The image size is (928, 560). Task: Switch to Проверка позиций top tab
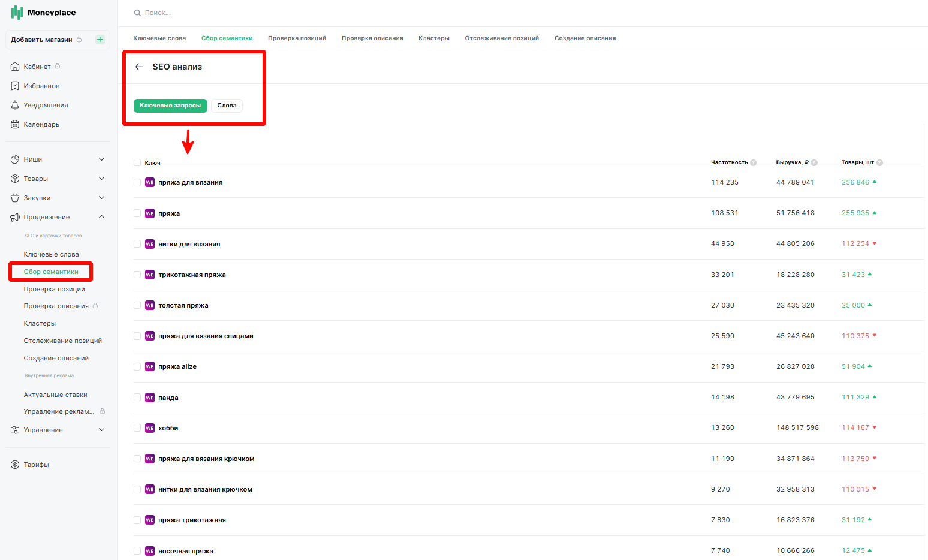click(297, 38)
